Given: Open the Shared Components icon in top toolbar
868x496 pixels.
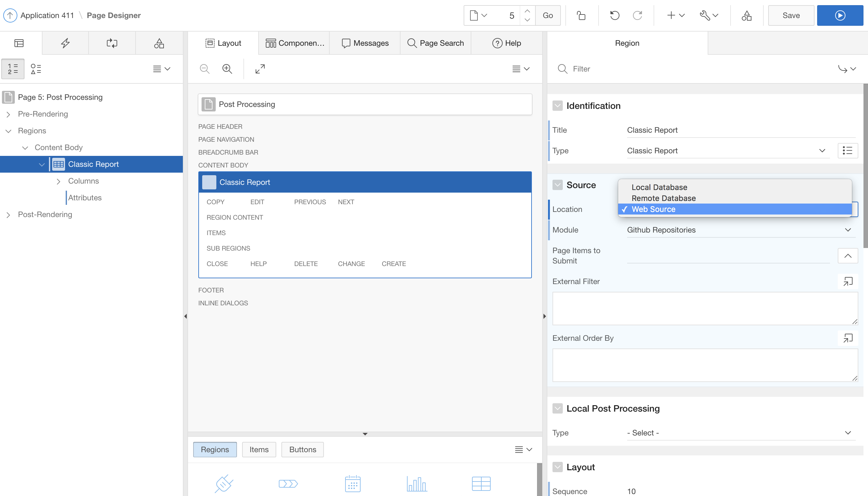Looking at the screenshot, I should 746,15.
